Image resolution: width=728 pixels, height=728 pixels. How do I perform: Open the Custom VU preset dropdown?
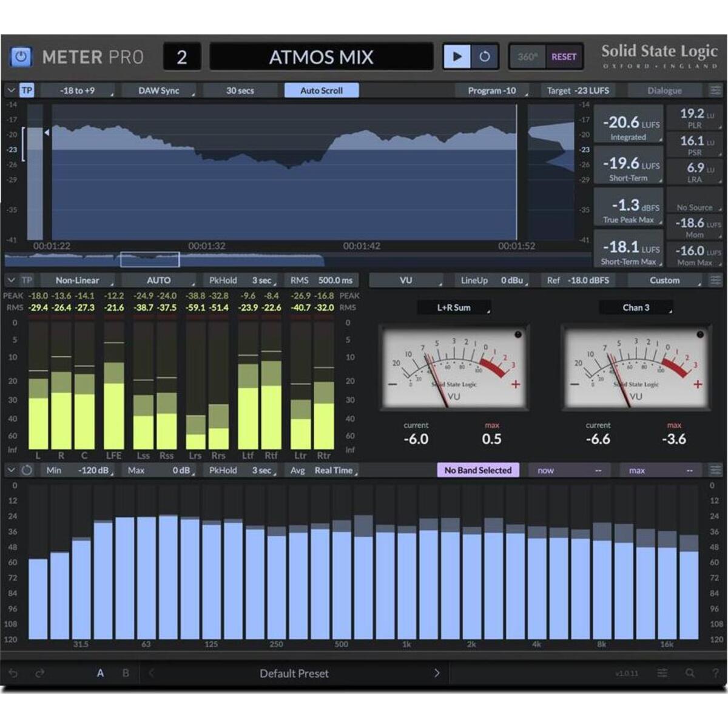tap(664, 280)
